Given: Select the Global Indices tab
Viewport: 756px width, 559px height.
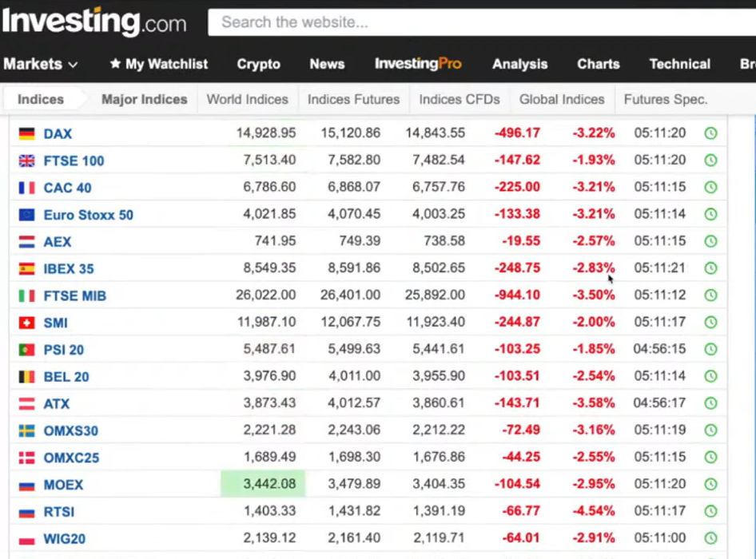Looking at the screenshot, I should click(562, 100).
